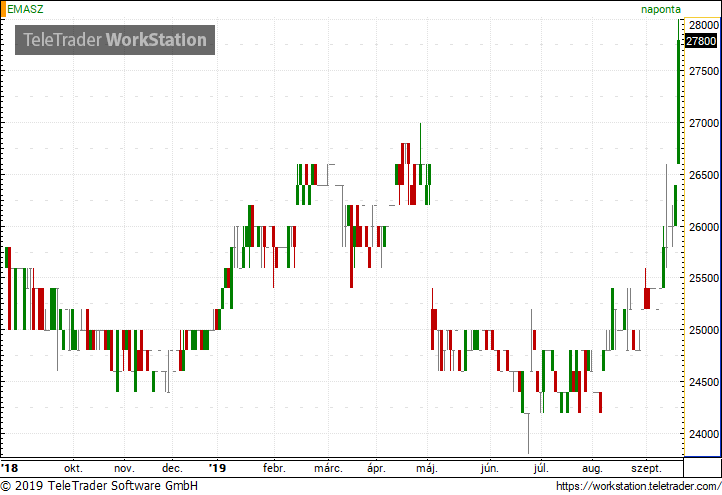Click the 'júl.' month label

pyautogui.click(x=541, y=469)
